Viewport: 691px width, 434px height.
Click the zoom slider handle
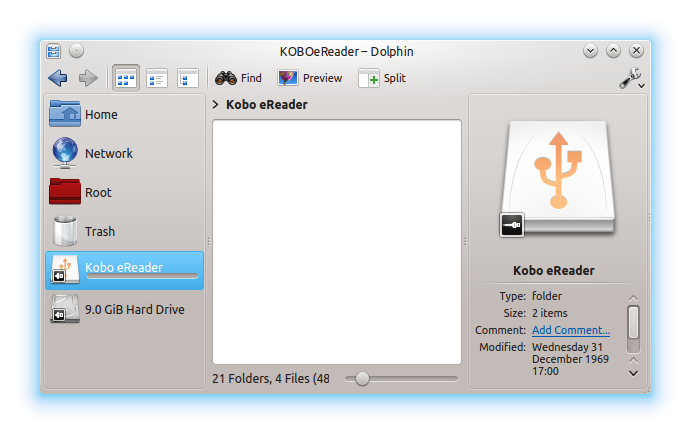pos(362,379)
